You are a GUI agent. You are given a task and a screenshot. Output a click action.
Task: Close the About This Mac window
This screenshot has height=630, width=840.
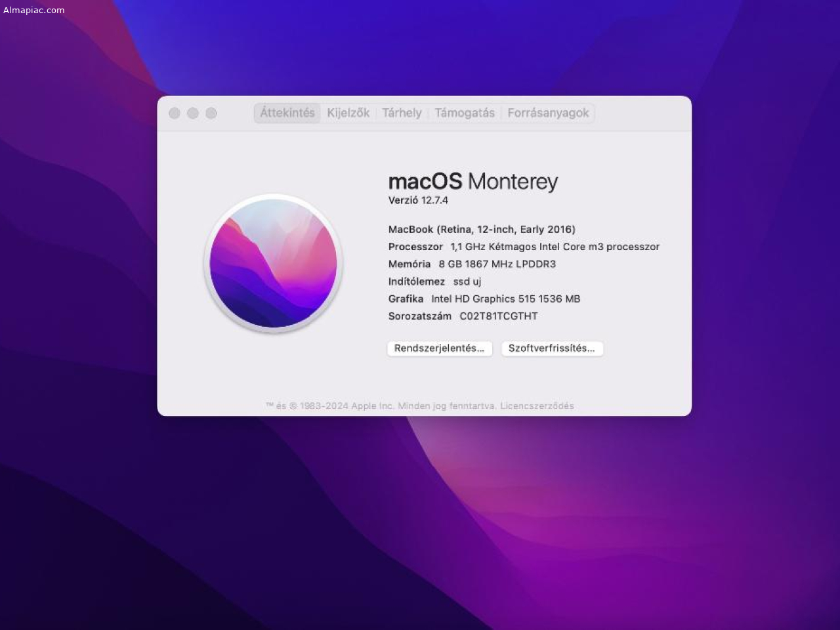pos(175,113)
